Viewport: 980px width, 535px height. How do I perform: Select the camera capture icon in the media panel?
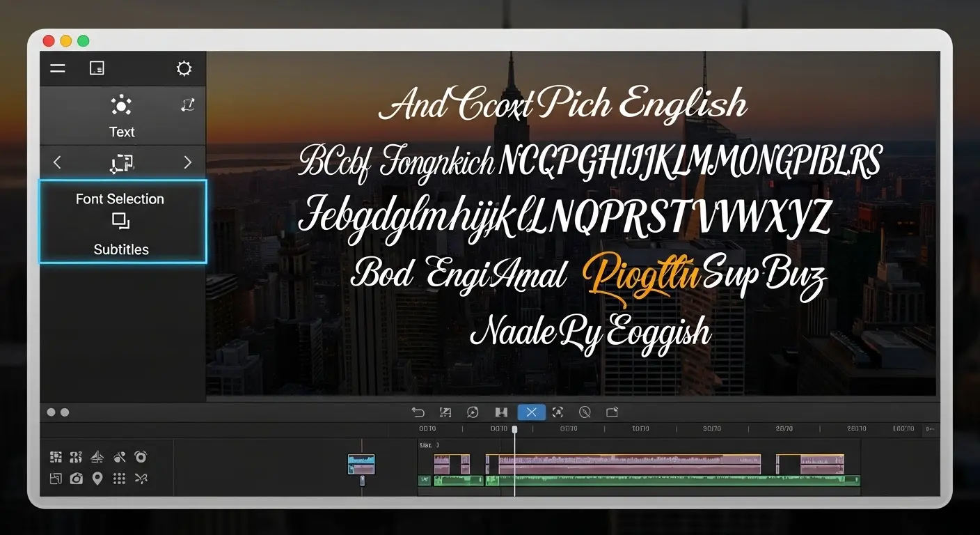76,479
